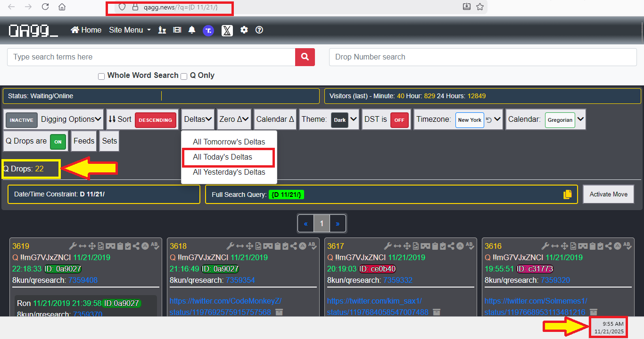
Task: Click the red search magnifier button
Action: tap(305, 57)
